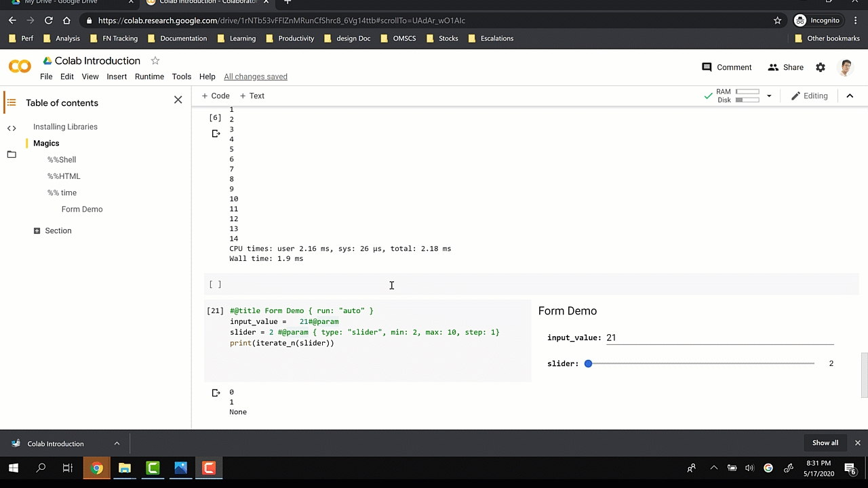This screenshot has height=488, width=868.
Task: Close the Table of contents panel
Action: point(178,100)
